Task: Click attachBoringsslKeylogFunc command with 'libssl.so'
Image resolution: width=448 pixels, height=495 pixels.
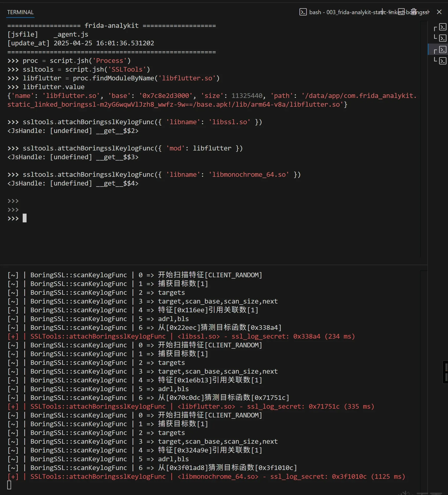Action: pyautogui.click(x=135, y=122)
